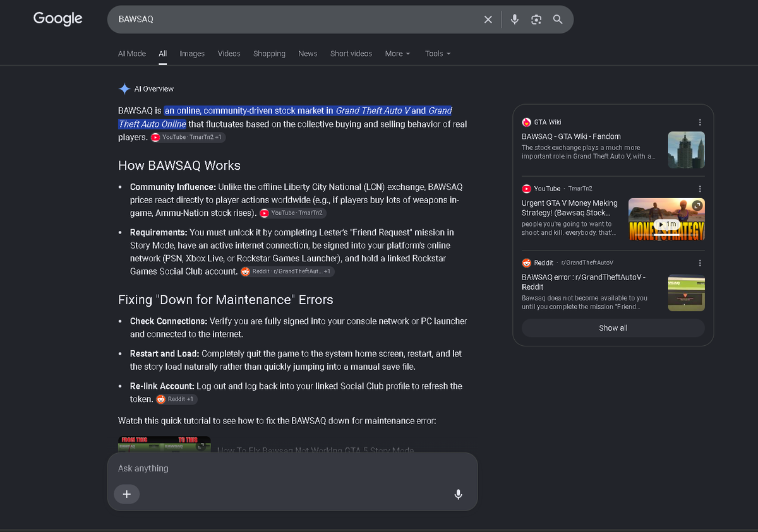Screen dimensions: 758x532
Task: Click GTA Wiki source icon
Action: click(526, 122)
